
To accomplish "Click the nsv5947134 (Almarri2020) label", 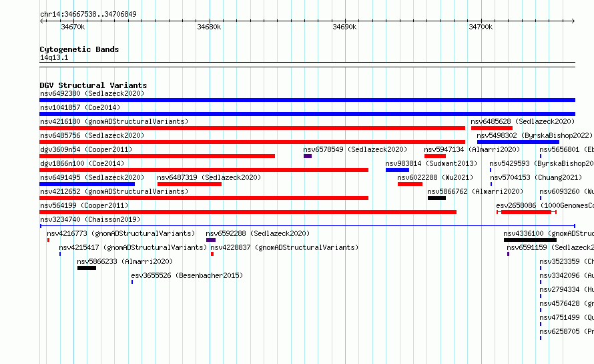I will [472, 149].
